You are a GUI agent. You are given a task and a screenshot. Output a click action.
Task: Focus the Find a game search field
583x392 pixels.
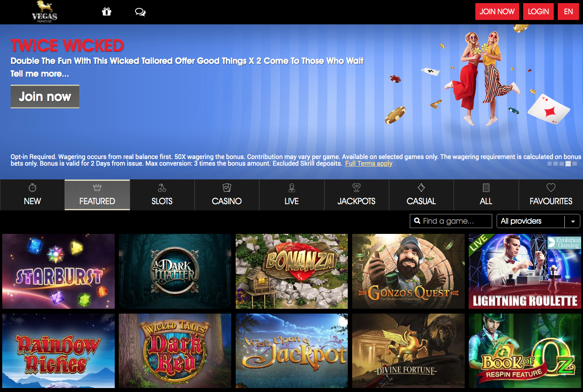[x=451, y=221]
